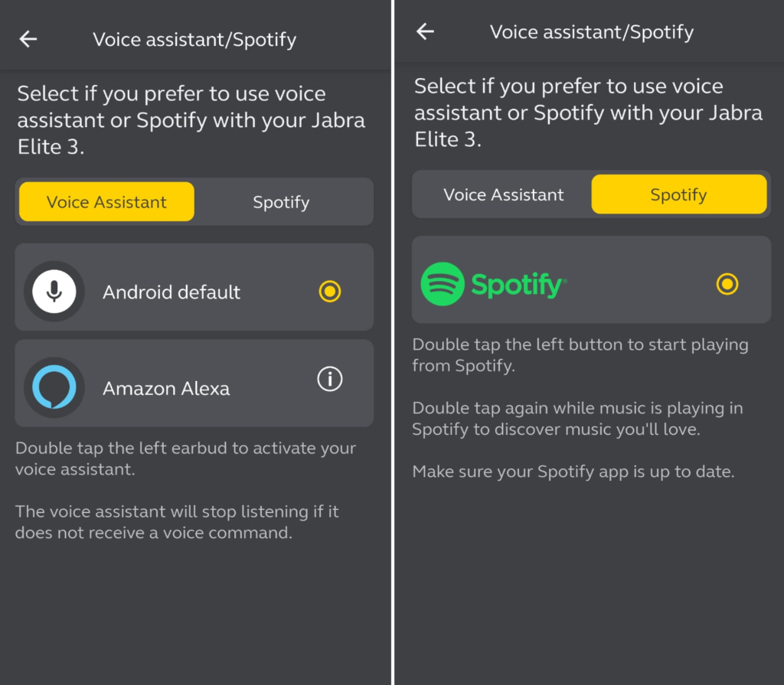Tap the Android default microphone icon
The height and width of the screenshot is (685, 784).
[x=54, y=291]
